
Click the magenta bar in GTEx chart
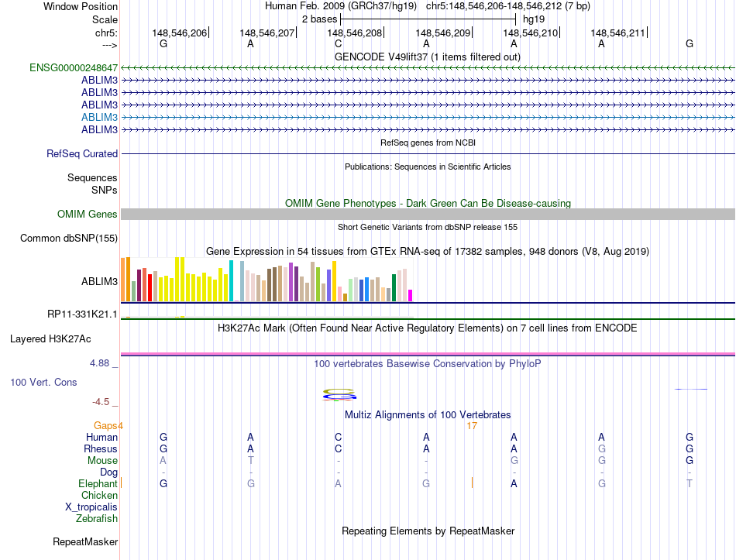411,295
